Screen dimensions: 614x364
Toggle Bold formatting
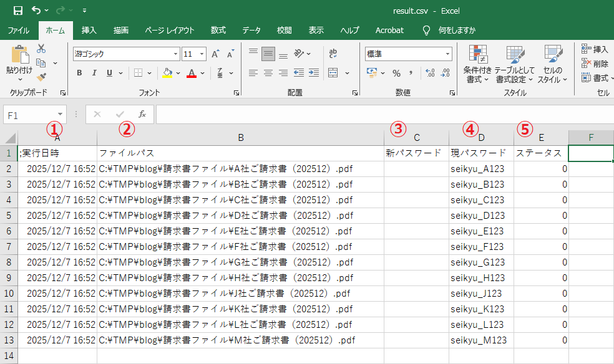(79, 73)
